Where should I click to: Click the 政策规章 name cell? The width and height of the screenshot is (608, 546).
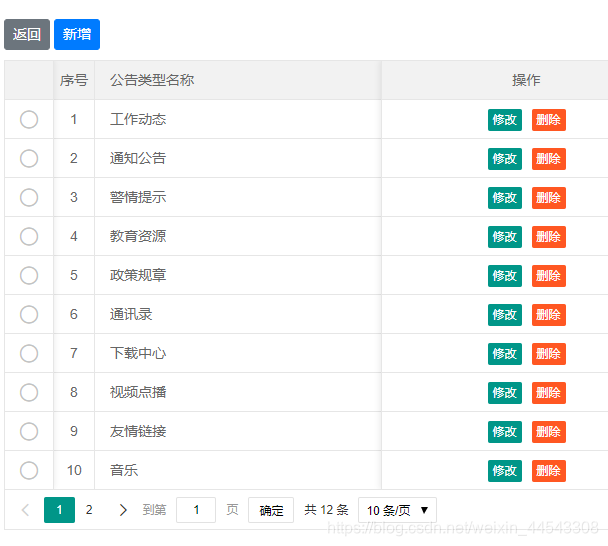click(238, 275)
